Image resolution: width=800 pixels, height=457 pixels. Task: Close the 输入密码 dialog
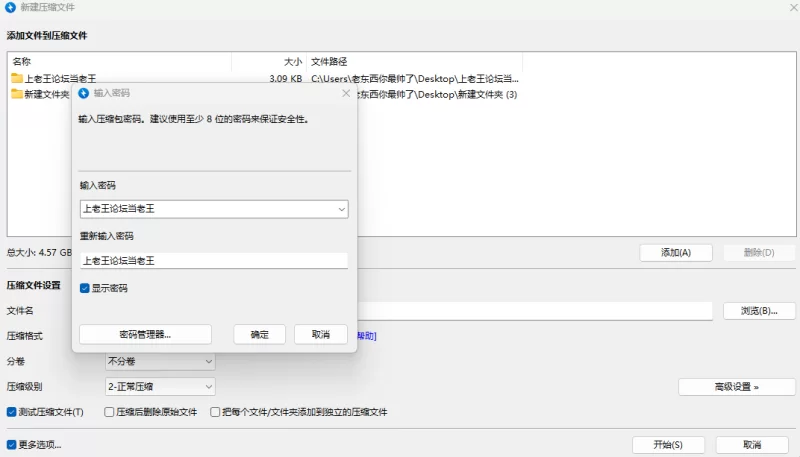[x=346, y=93]
